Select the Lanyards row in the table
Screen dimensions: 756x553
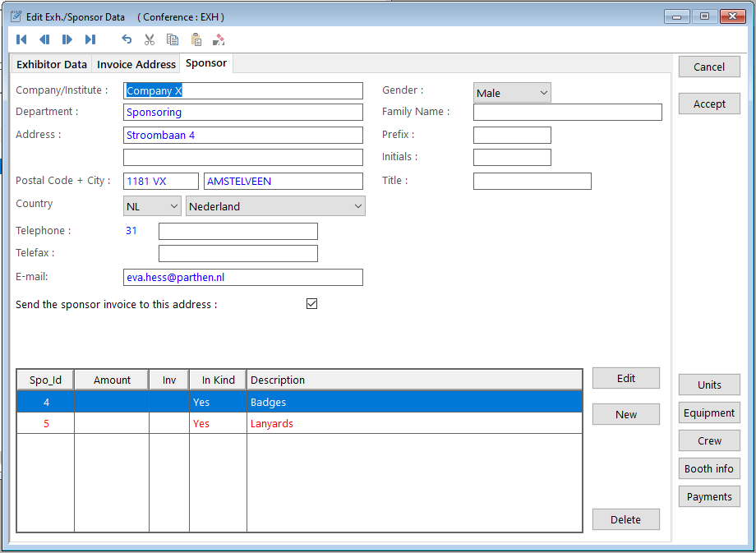click(x=271, y=424)
